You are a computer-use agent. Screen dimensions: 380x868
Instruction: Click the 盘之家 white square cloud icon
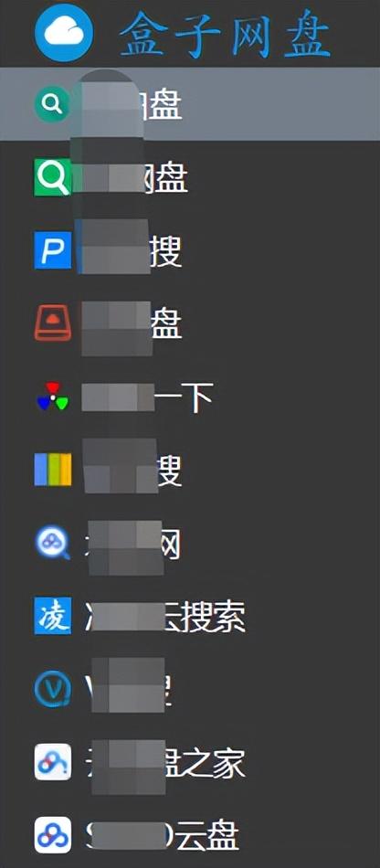click(x=53, y=762)
